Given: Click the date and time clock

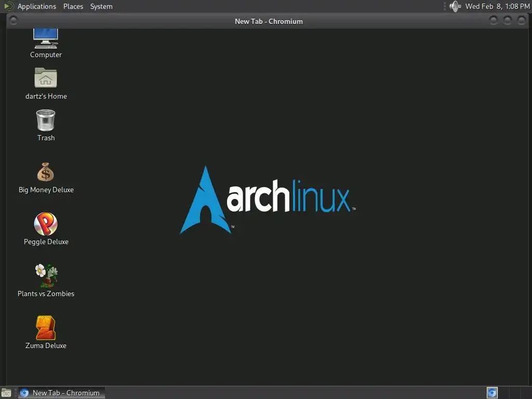Looking at the screenshot, I should 497,6.
